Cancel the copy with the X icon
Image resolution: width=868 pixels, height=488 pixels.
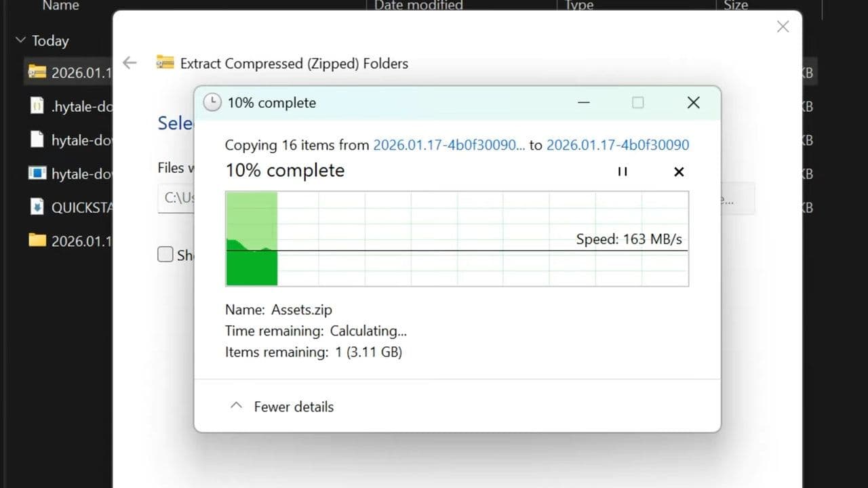679,172
